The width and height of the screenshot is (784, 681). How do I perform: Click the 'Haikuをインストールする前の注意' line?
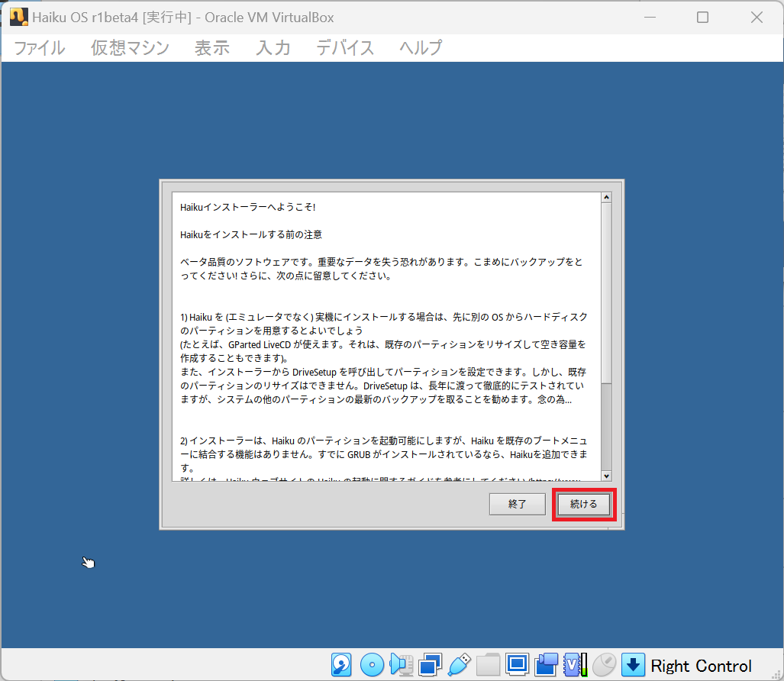[x=251, y=234]
